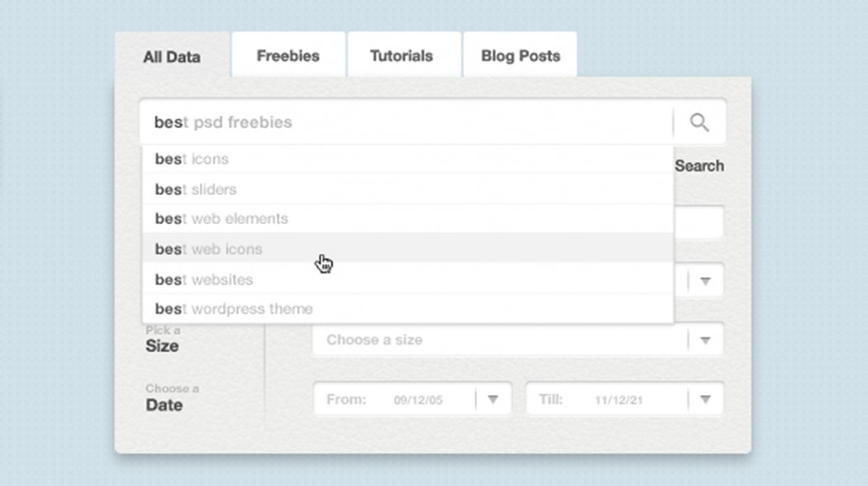Click the 'Till' date field

[607, 399]
